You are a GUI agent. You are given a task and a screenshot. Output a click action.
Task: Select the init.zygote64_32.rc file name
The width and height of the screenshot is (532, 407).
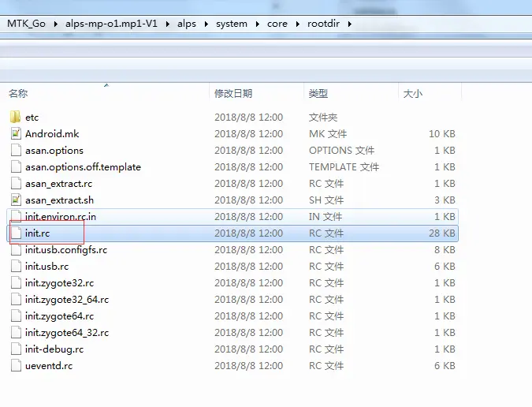click(67, 333)
